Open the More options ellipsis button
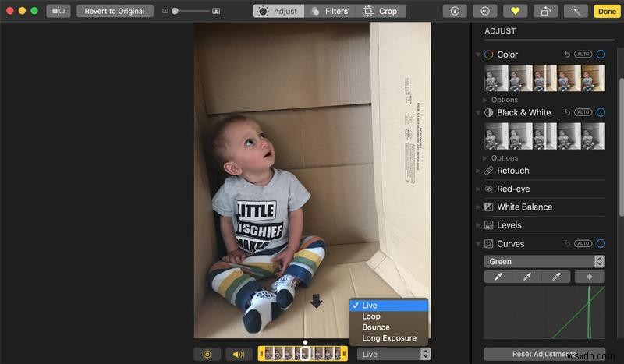The height and width of the screenshot is (364, 624). 484,11
